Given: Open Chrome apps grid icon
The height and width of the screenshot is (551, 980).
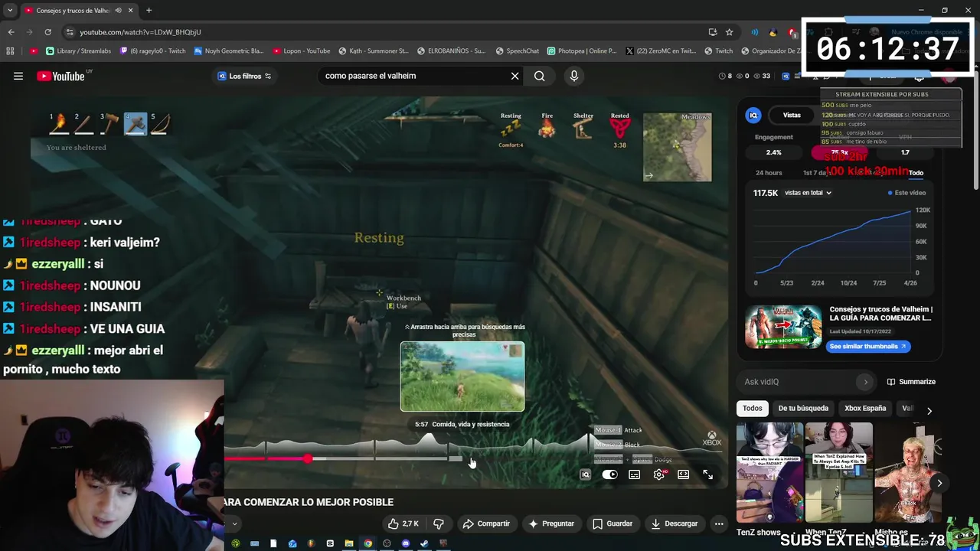Looking at the screenshot, I should (10, 51).
